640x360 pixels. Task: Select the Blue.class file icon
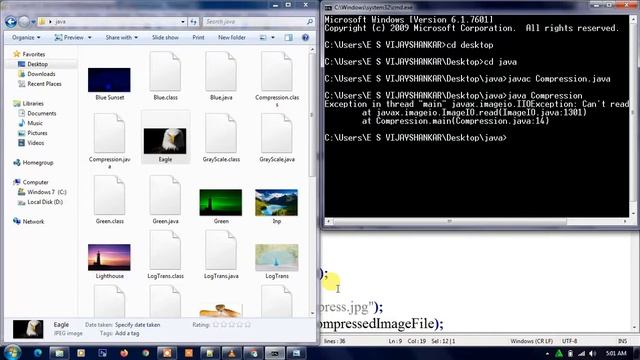point(165,71)
